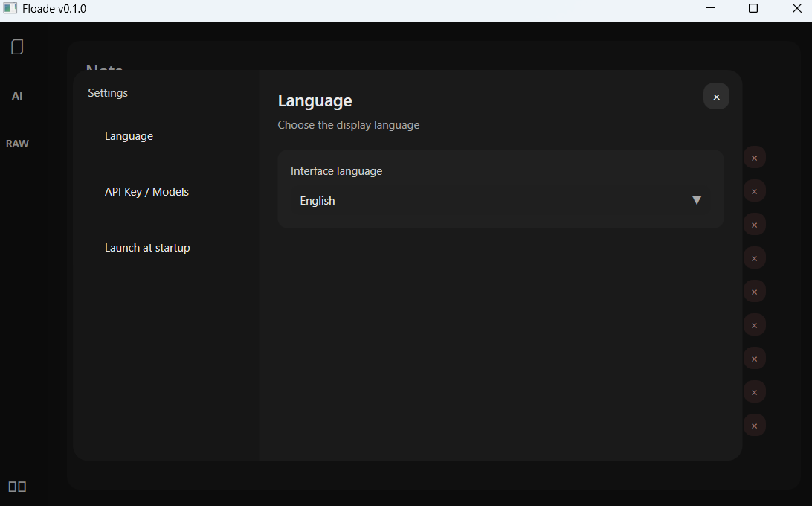Click the Interface language card
Screen dimensions: 812x506
500,188
